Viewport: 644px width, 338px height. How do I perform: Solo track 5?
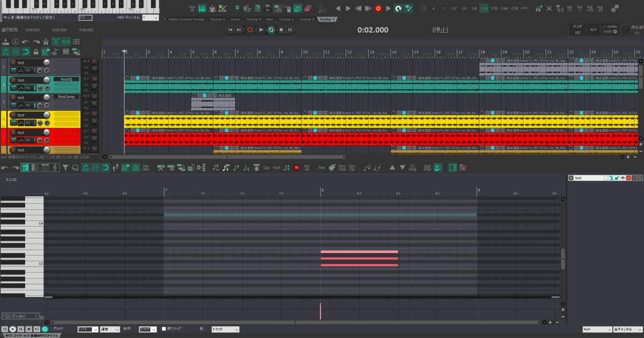(x=94, y=138)
